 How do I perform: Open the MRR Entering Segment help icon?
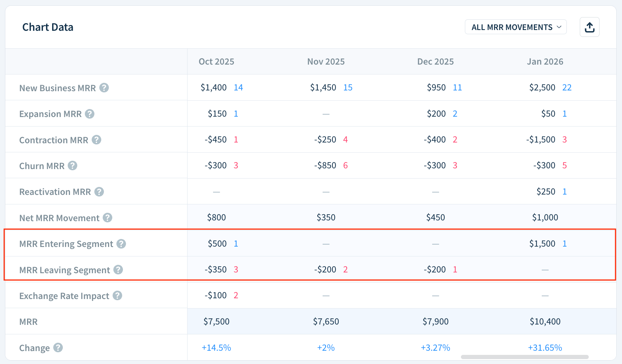121,244
